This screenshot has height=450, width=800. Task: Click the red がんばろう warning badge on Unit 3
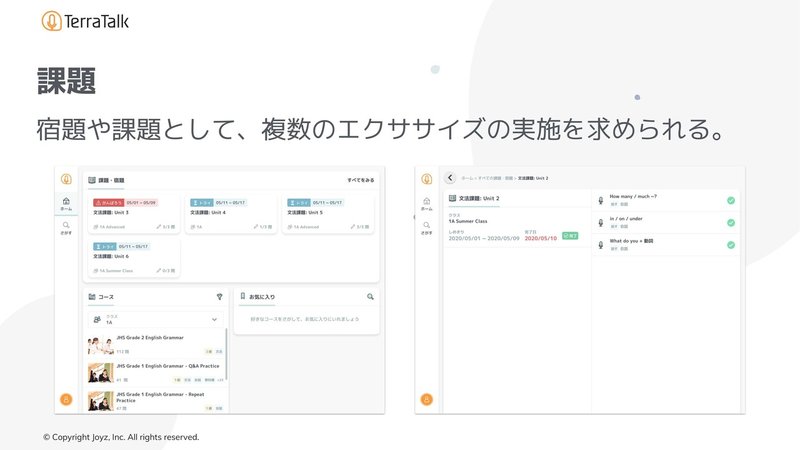tap(109, 203)
